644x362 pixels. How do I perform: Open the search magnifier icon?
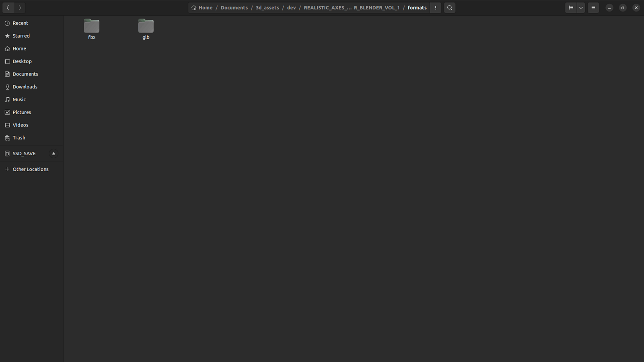coord(450,8)
